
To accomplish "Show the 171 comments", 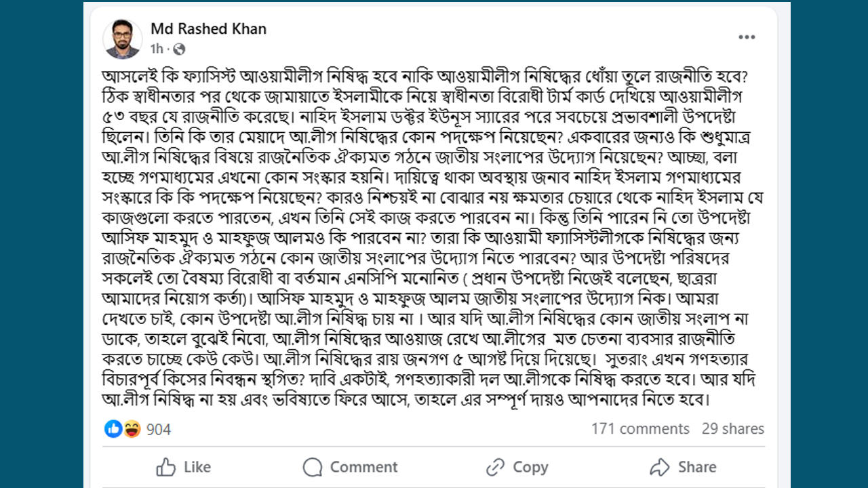I will 639,429.
